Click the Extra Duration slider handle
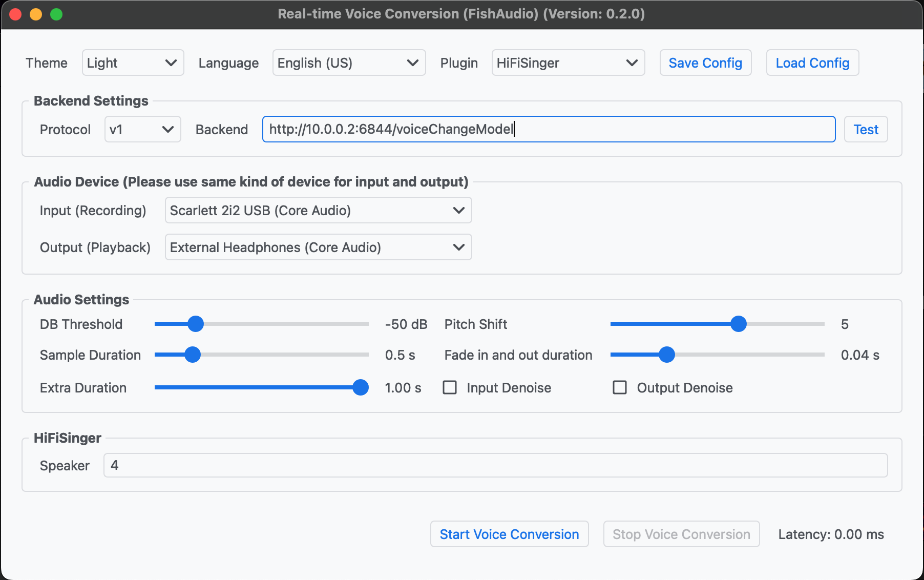The image size is (924, 580). pyautogui.click(x=361, y=387)
